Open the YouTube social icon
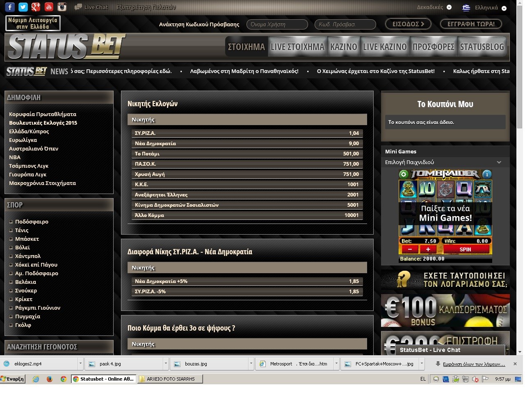 [x=49, y=7]
